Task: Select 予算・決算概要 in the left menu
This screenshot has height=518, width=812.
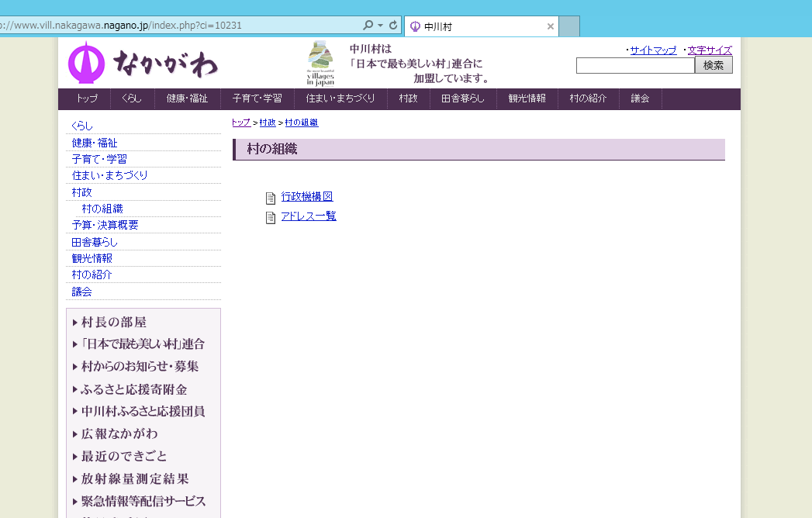Action: pyautogui.click(x=105, y=225)
